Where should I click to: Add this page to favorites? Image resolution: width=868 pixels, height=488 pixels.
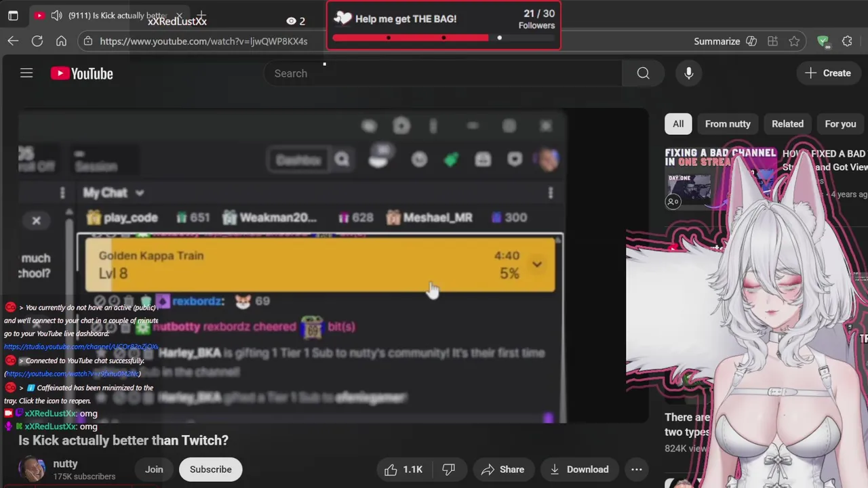coord(794,41)
